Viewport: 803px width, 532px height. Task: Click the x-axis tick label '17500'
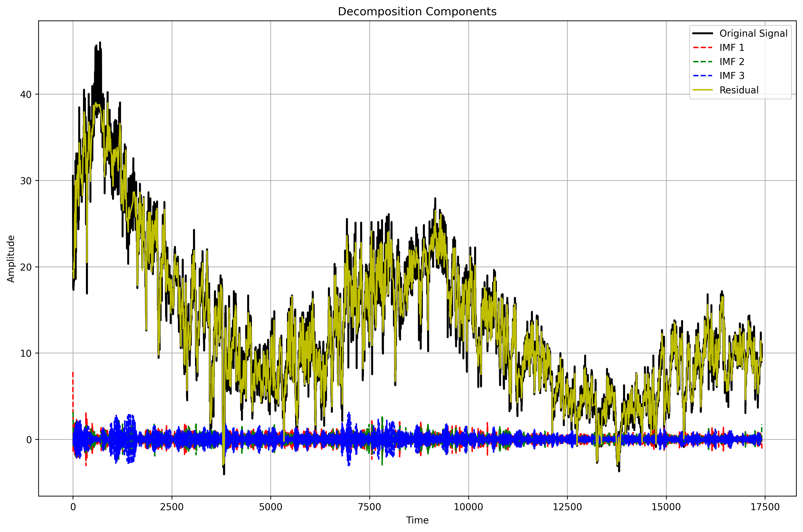[x=765, y=507]
